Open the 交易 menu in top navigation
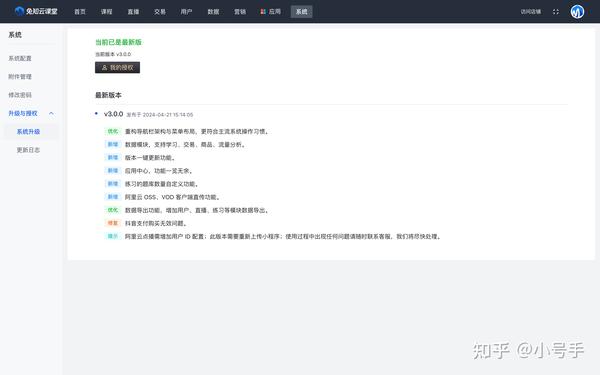This screenshot has height=375, width=600. coord(160,11)
